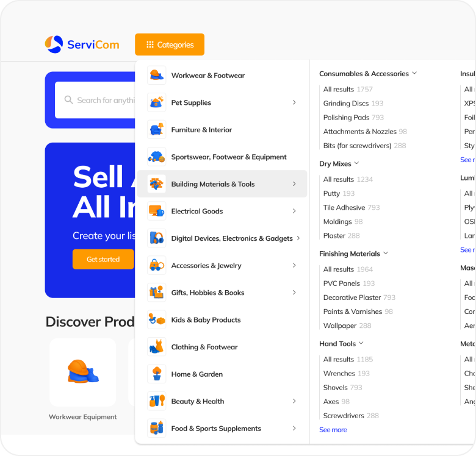Viewport: 476px width, 456px height.
Task: Expand Building Materials & Tools submenu arrow
Action: [294, 184]
